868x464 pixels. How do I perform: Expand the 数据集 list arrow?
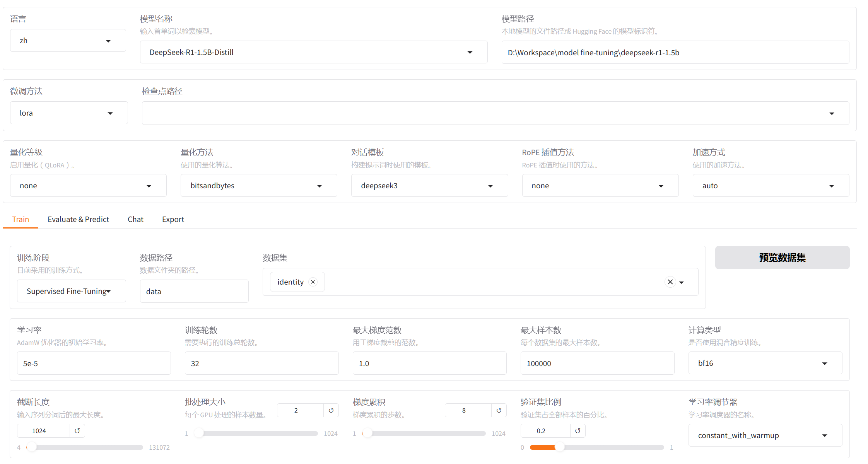(x=682, y=282)
